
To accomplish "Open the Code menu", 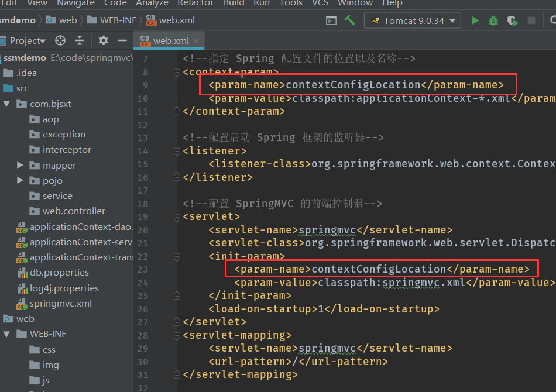I will (x=115, y=3).
